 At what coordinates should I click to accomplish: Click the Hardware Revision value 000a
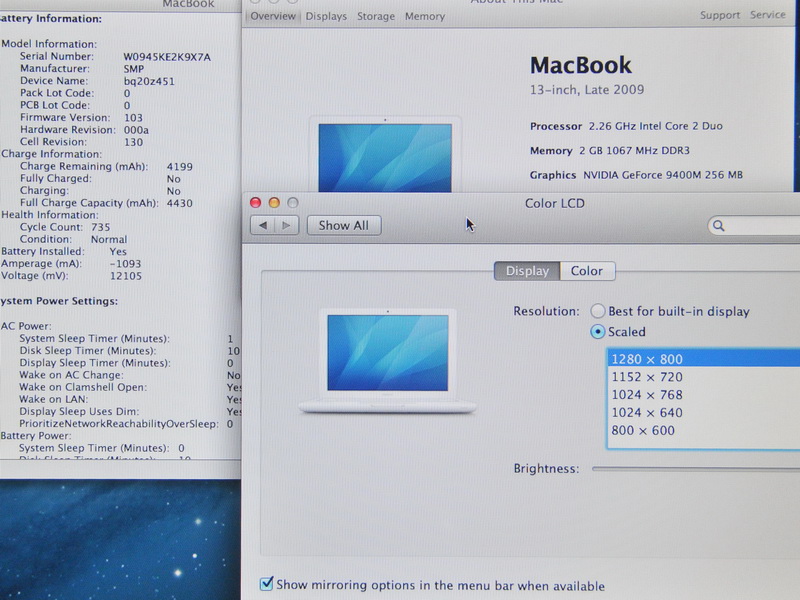[x=136, y=130]
